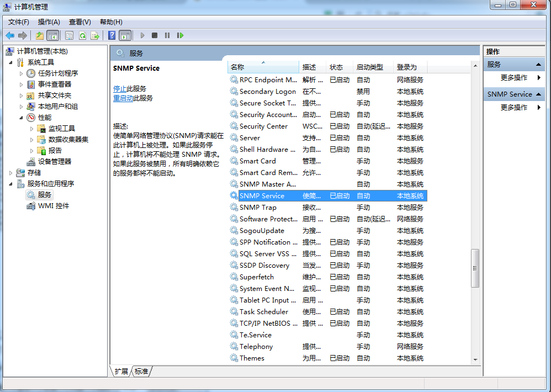Click the services list scrollbar thumb
This screenshot has height=392, width=551.
coord(475,268)
